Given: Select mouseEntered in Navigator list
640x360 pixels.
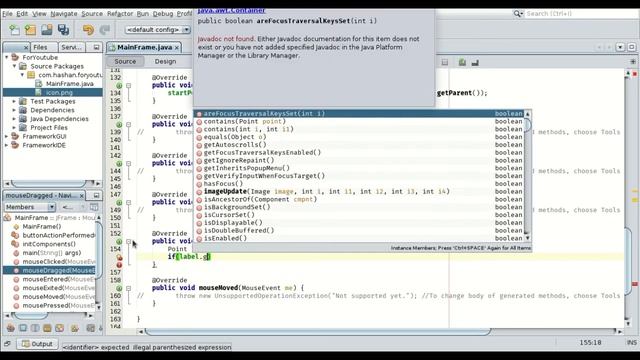Looking at the screenshot, I should tap(58, 279).
